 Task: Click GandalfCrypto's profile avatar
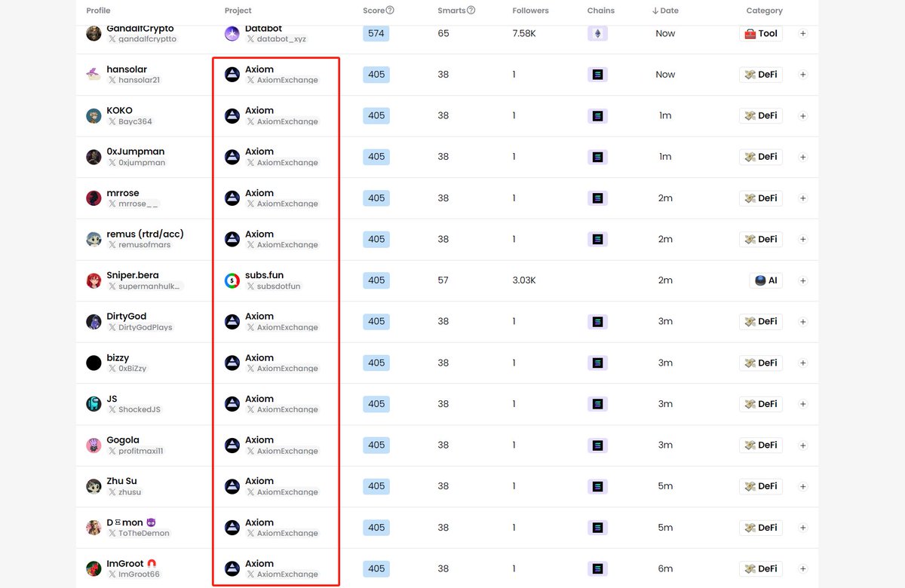[94, 33]
